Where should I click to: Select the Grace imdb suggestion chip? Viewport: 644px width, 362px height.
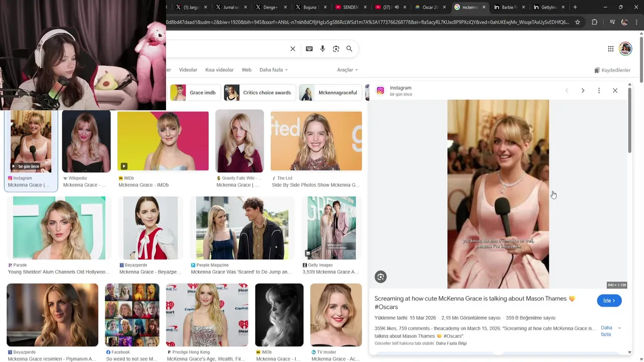(195, 93)
